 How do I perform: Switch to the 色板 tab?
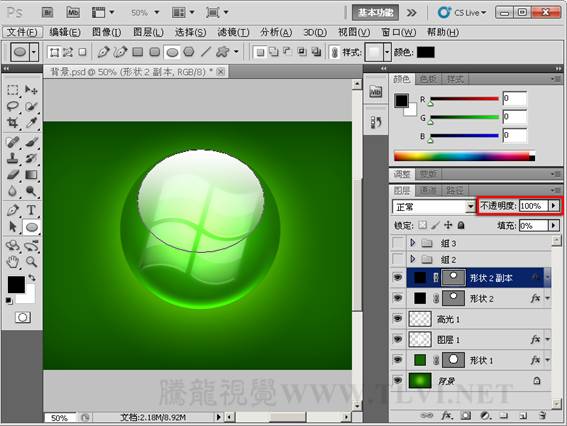(428, 79)
